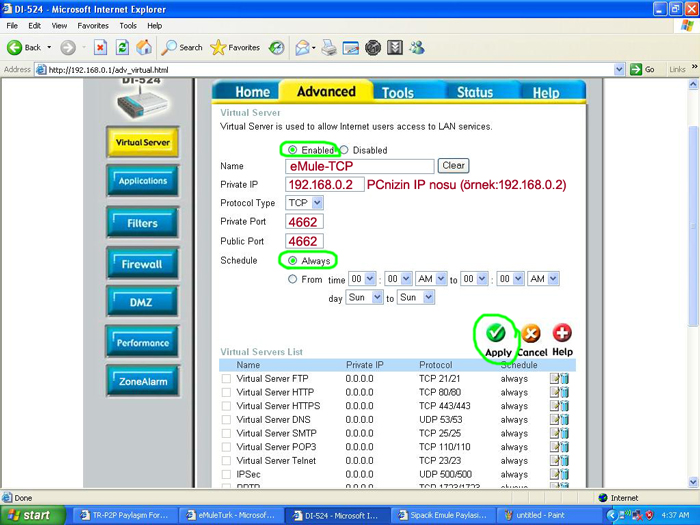
Task: Open the Favorites menu in menu bar
Action: point(93,26)
